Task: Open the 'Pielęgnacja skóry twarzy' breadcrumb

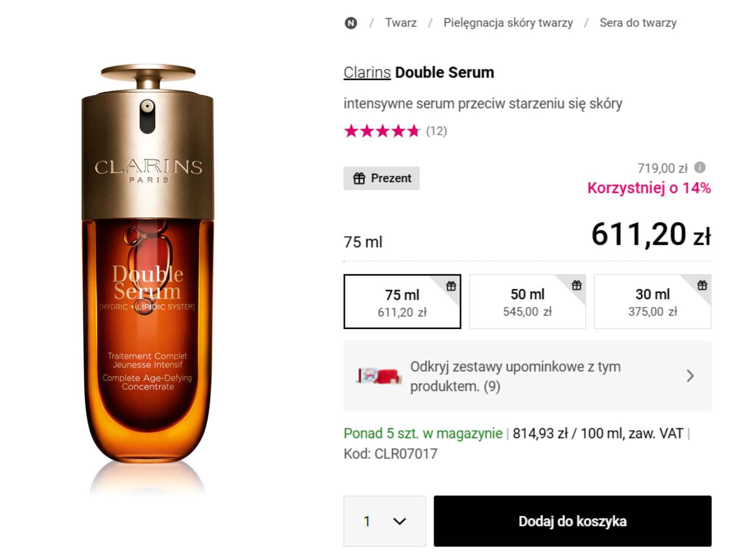Action: 508,23
